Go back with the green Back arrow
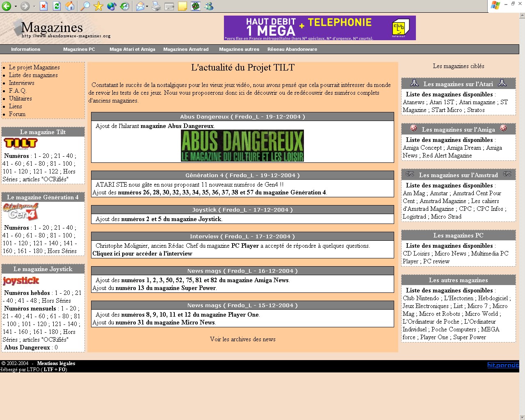Viewport: 525px width, 420px height. click(6, 6)
